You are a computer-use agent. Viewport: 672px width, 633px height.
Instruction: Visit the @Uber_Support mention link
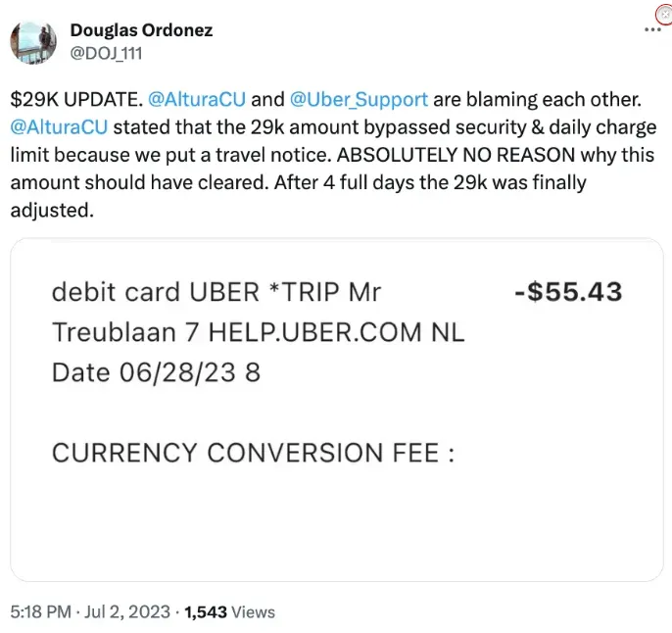[359, 99]
